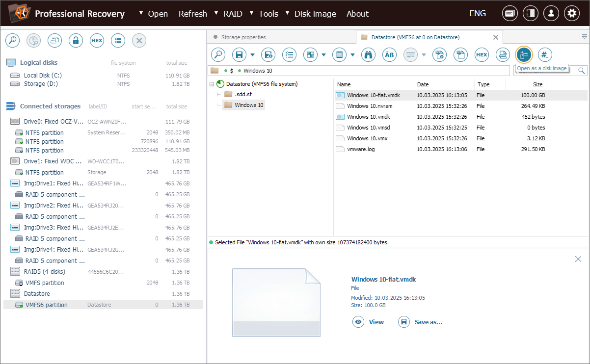Click the Aß text encoding icon
Image resolution: width=590 pixels, height=364 pixels.
389,55
